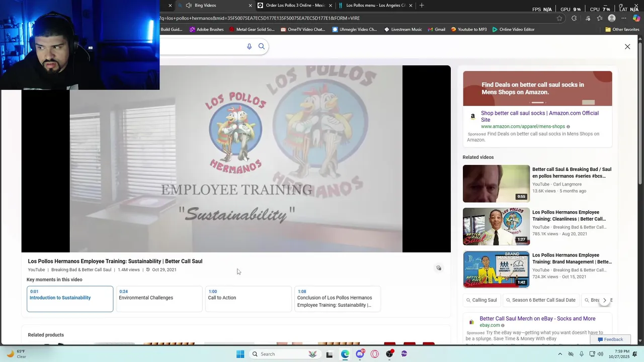Image resolution: width=644 pixels, height=362 pixels.
Task: Show hidden system tray icons
Action: click(x=561, y=354)
